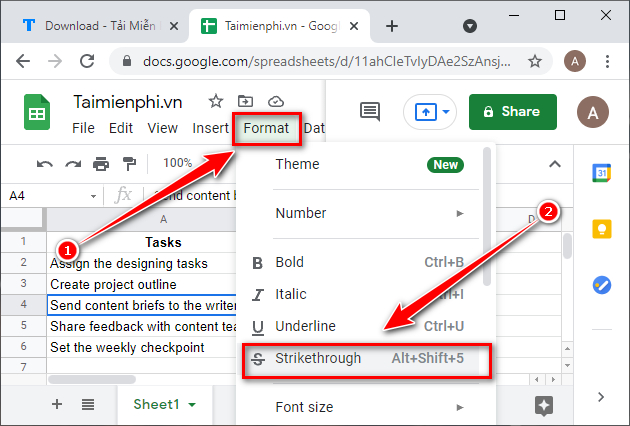The image size is (630, 426).
Task: Reload the browser page
Action: point(87,61)
